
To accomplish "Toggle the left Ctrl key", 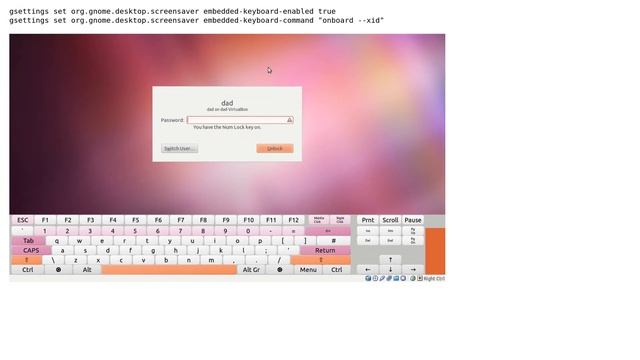I will (28, 270).
